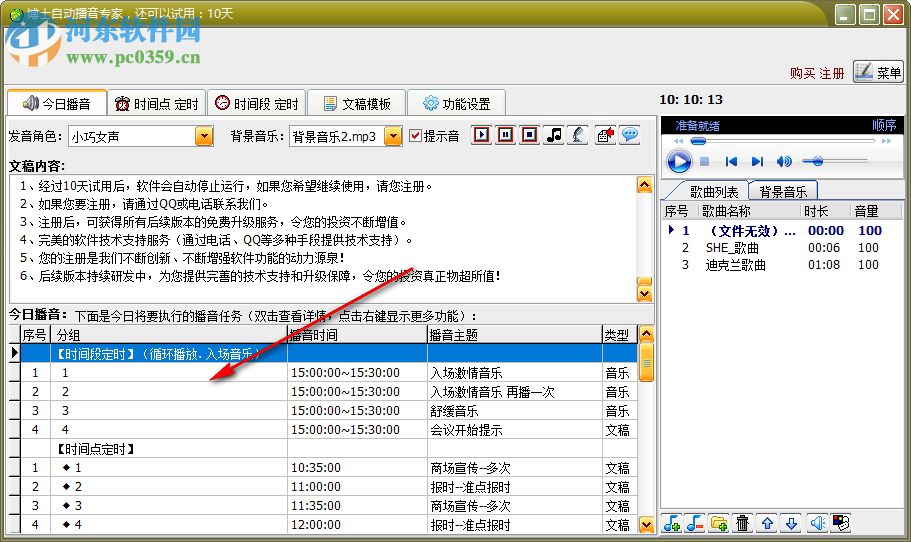Select the 舒缓音乐 row

click(x=328, y=411)
